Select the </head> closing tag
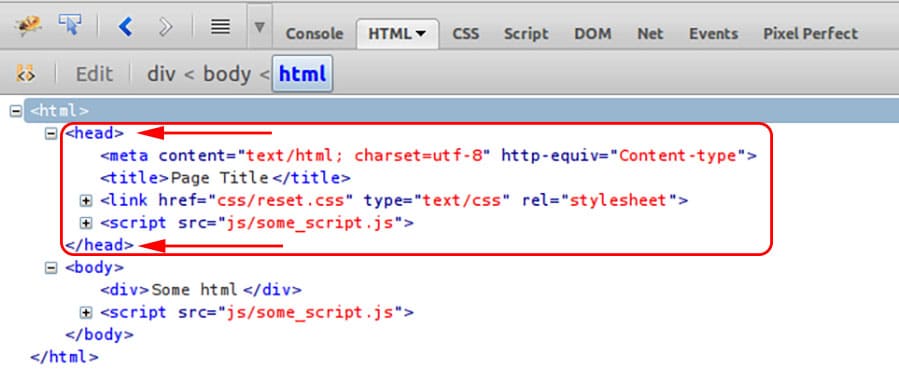The width and height of the screenshot is (899, 382). click(99, 245)
